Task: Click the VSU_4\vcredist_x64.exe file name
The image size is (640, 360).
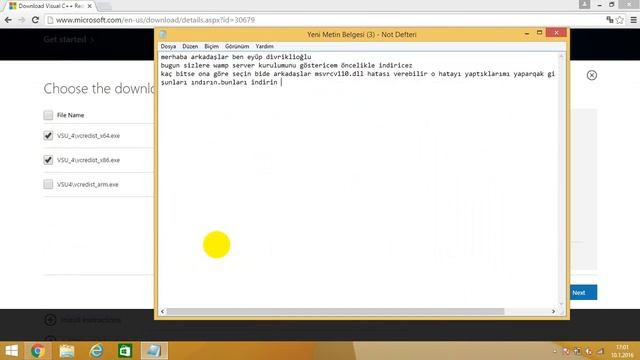Action: [89, 136]
